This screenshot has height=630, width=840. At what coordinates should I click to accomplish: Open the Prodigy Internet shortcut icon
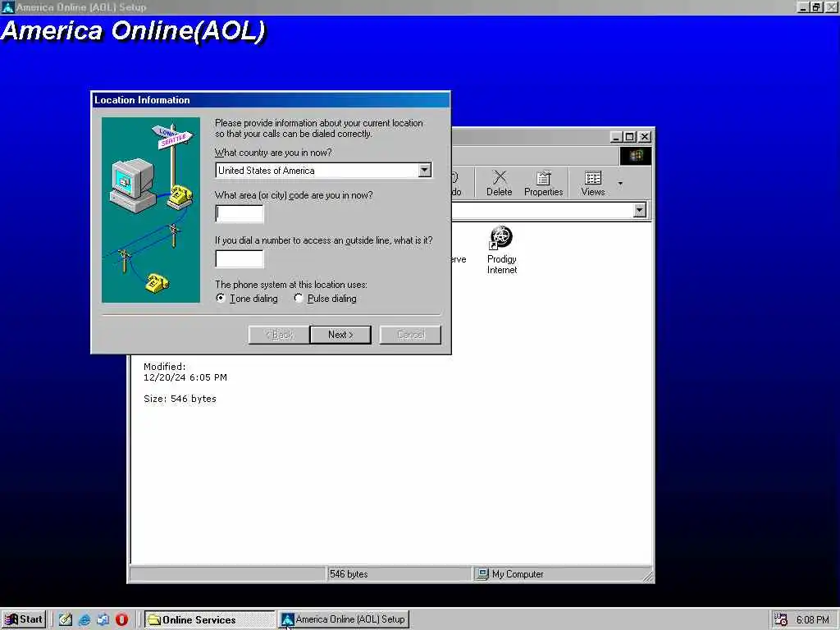(501, 249)
